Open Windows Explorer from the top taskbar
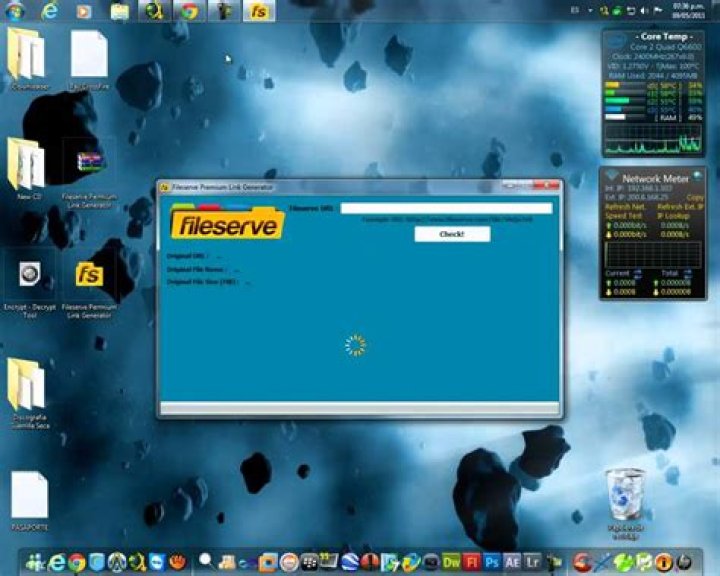720x576 pixels. pyautogui.click(x=119, y=11)
